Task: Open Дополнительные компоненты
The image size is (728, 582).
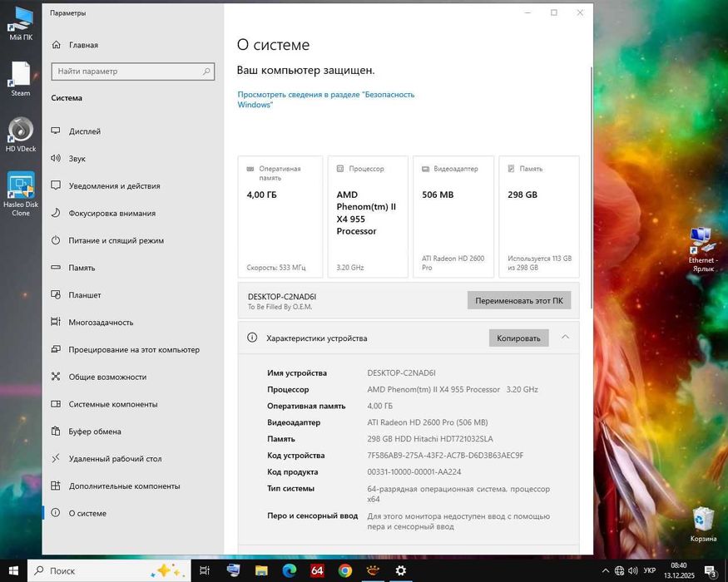Action: [124, 486]
